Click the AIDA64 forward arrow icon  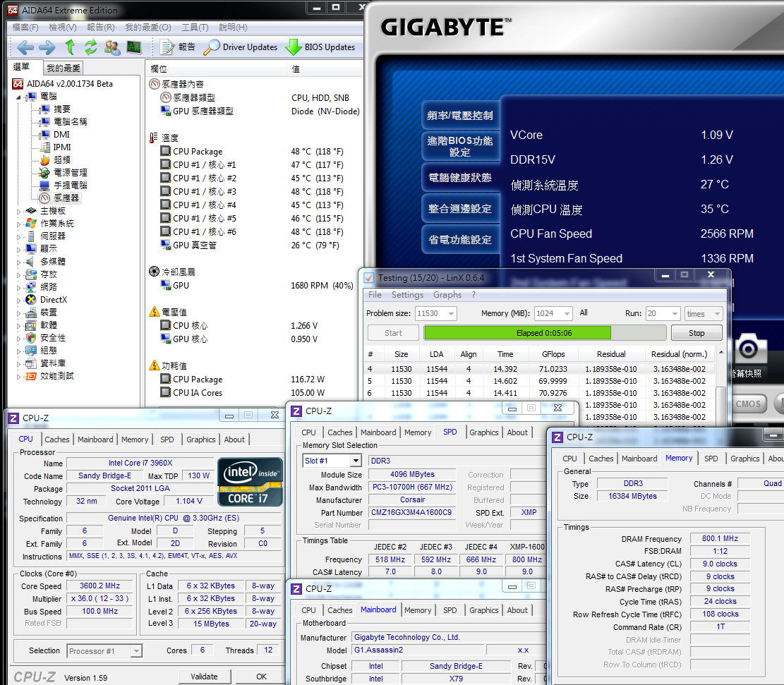click(47, 47)
